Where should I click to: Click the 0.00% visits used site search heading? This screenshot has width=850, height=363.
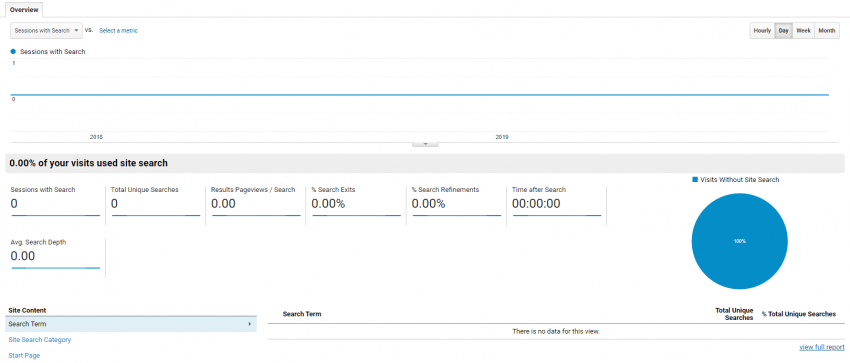[88, 163]
